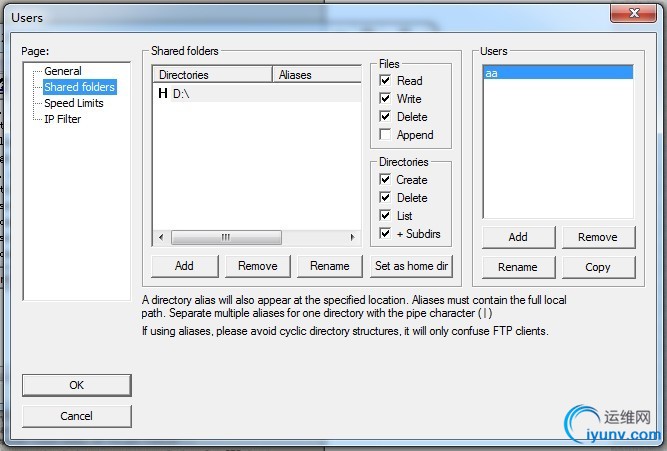667x451 pixels.
Task: Sort by Directories column header
Action: tap(212, 74)
